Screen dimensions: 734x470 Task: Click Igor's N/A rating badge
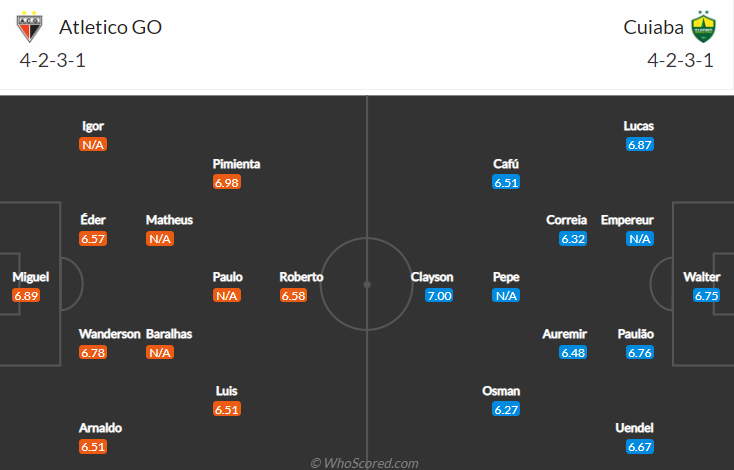93,145
